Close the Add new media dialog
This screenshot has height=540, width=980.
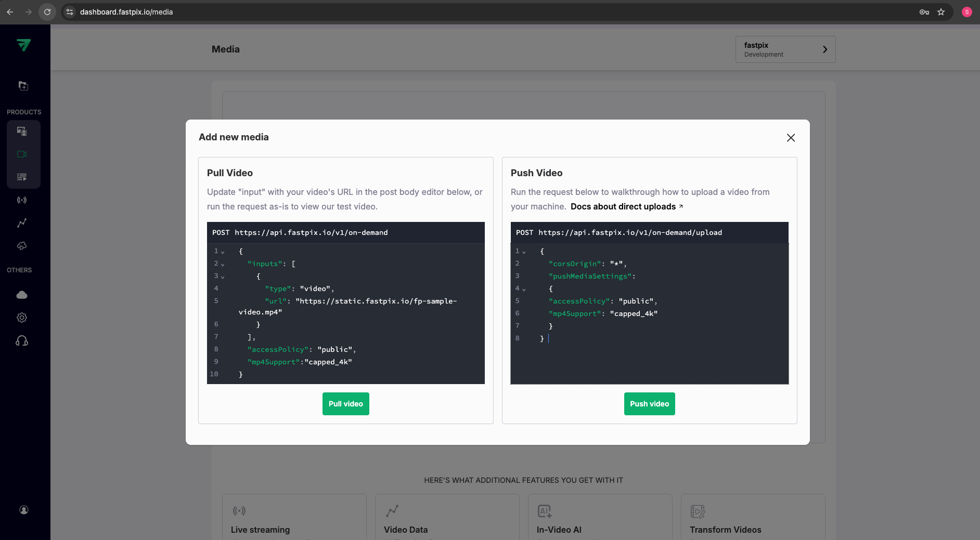[x=791, y=138]
